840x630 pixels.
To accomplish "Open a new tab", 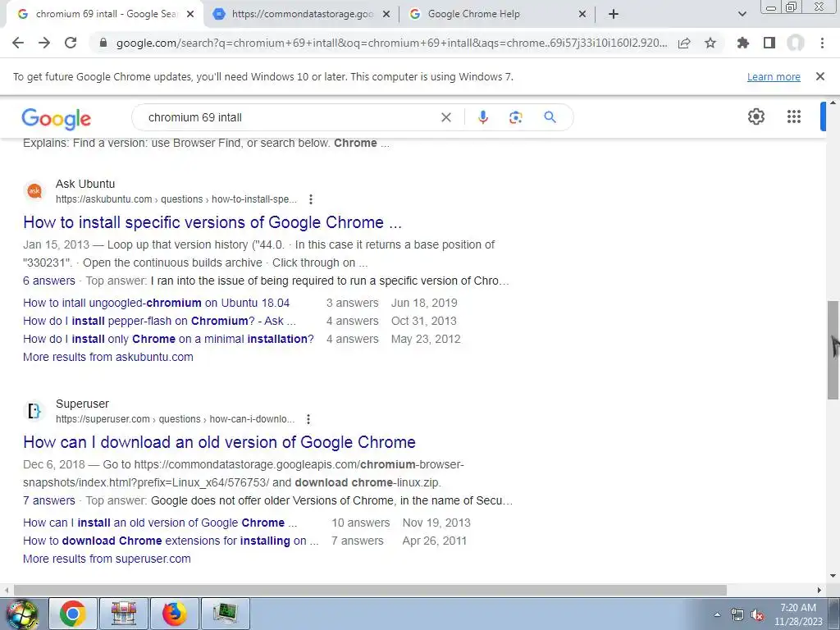I will (x=614, y=14).
